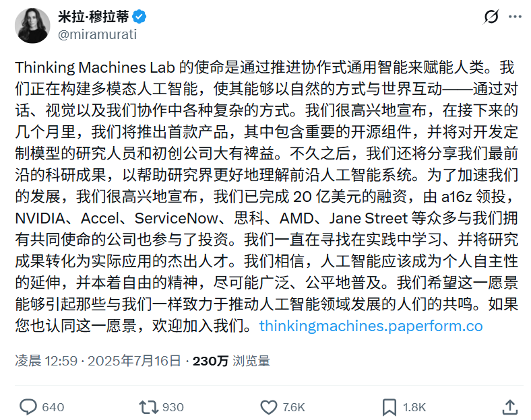
Task: Bookmark the post with the bookmark icon
Action: pyautogui.click(x=389, y=407)
